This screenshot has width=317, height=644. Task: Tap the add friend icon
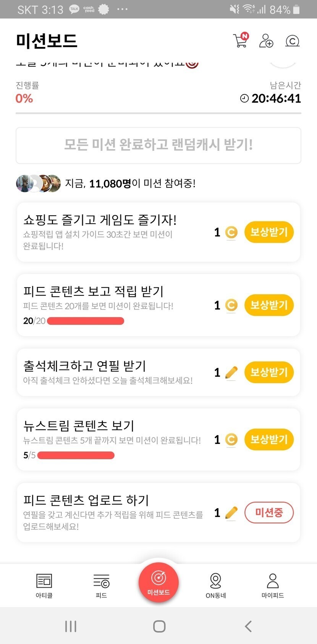(266, 40)
